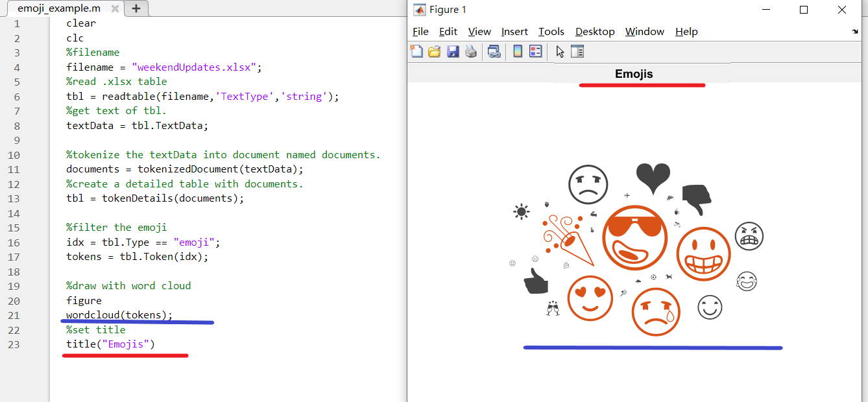This screenshot has height=402, width=868.
Task: Open the Insert menu
Action: [x=514, y=31]
